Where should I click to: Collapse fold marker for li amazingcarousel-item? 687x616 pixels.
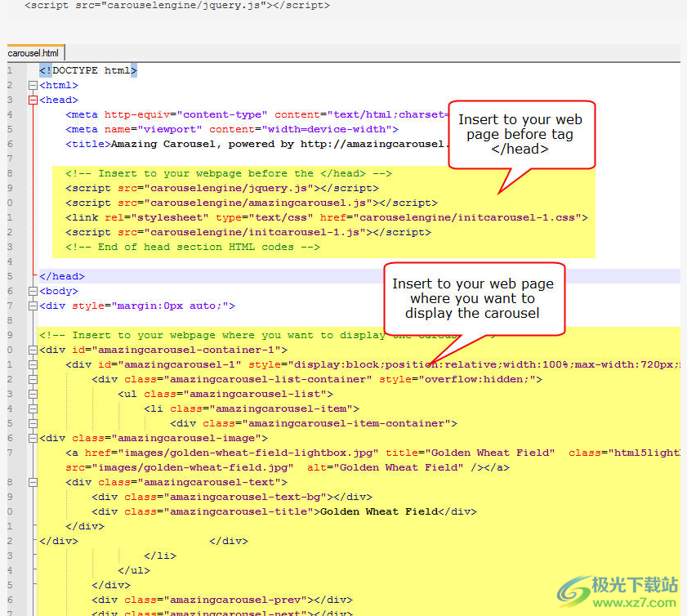[33, 408]
